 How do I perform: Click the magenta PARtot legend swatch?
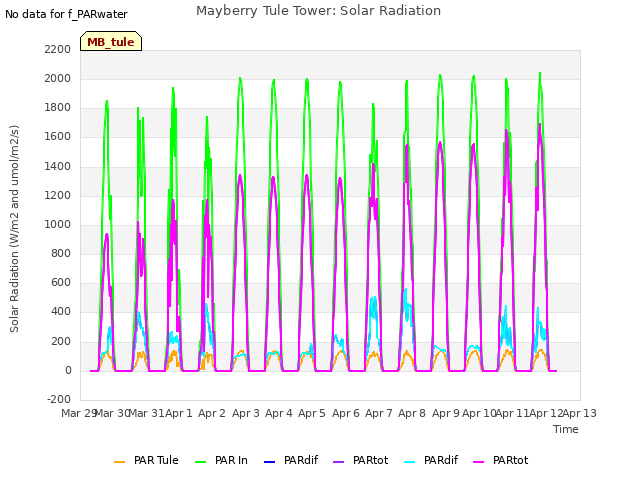pos(479,462)
